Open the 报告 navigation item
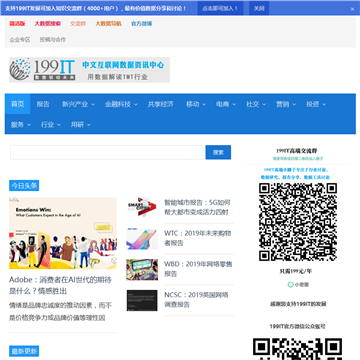The height and width of the screenshot is (360, 360). pyautogui.click(x=43, y=104)
